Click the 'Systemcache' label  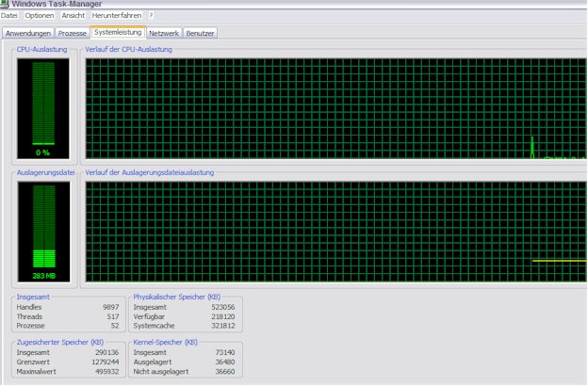pyautogui.click(x=155, y=326)
